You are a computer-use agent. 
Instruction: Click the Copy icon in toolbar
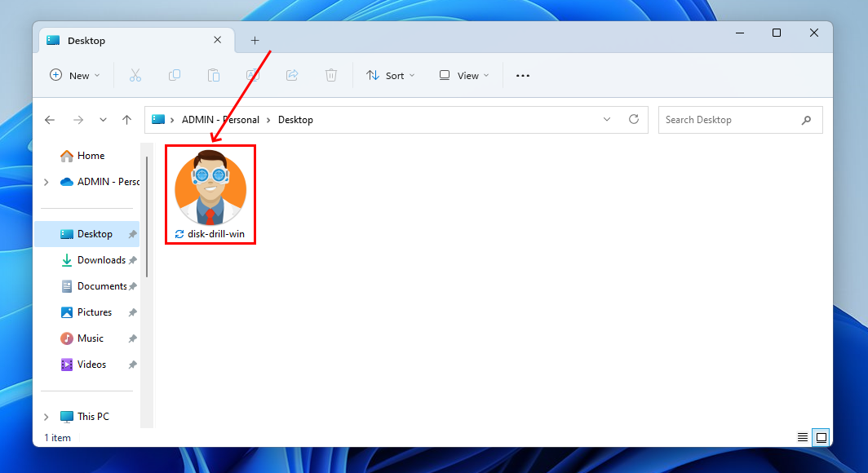(x=175, y=75)
